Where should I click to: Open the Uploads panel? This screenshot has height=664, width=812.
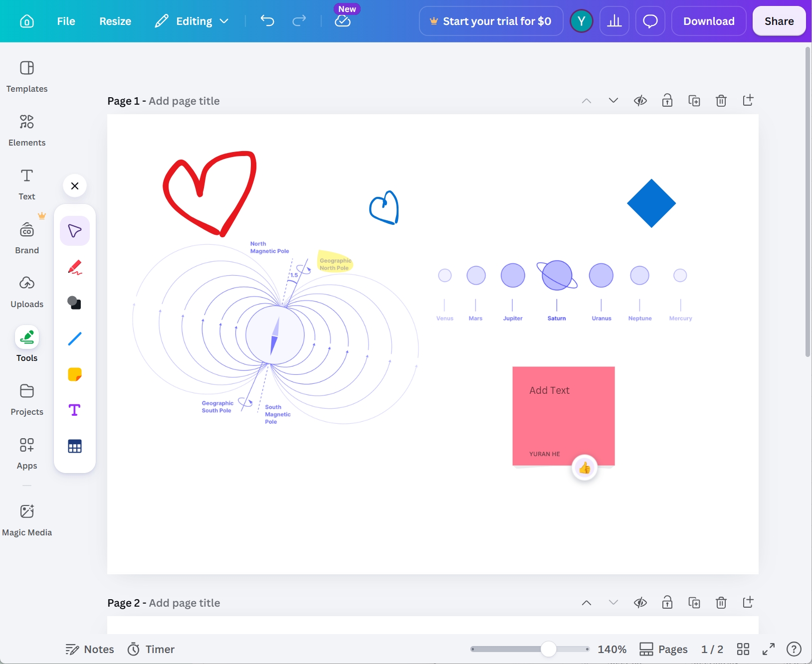[27, 292]
